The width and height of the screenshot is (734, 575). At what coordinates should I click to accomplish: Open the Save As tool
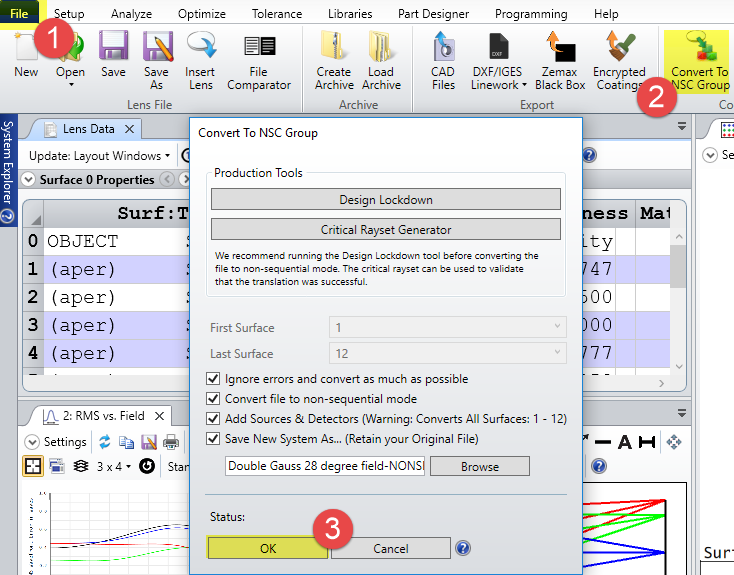click(157, 60)
